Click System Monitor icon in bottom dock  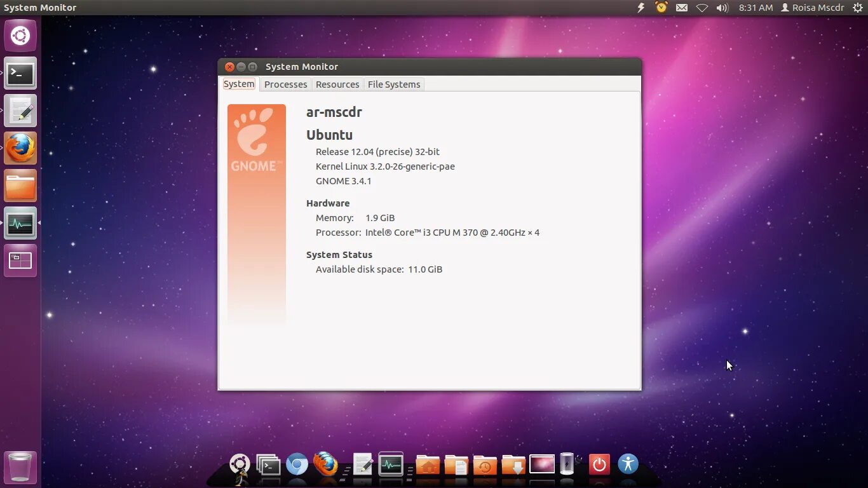coord(391,464)
